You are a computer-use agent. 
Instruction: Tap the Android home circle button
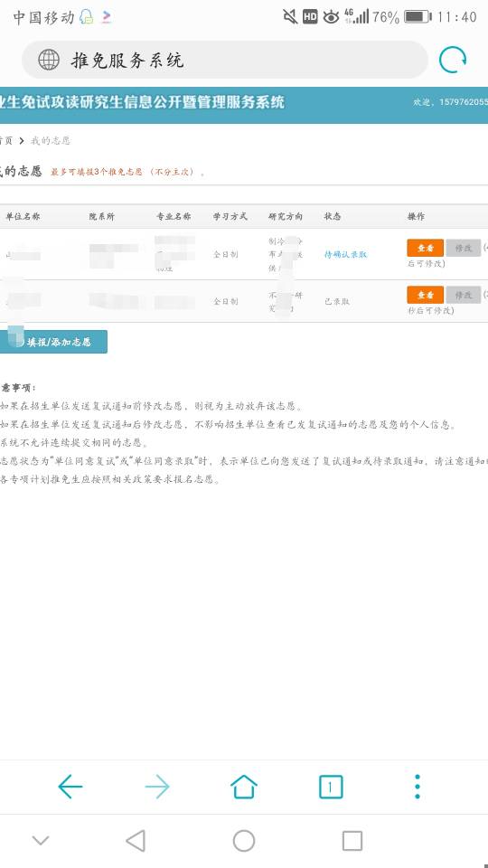click(x=244, y=840)
